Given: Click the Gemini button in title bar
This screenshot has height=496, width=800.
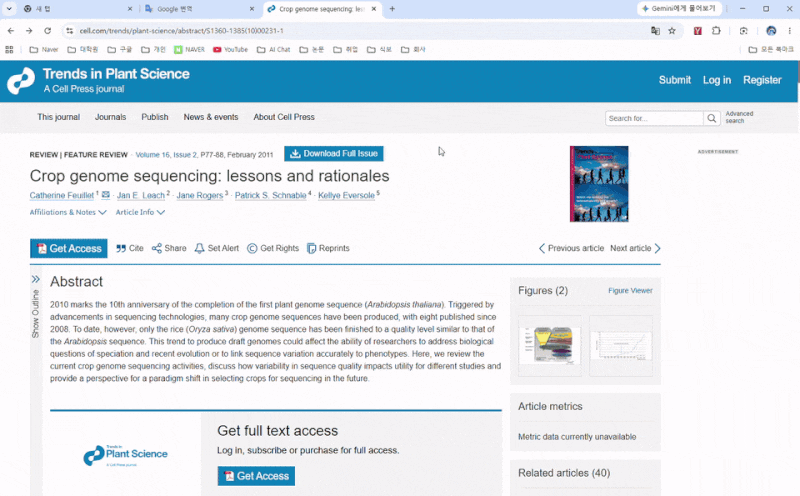Looking at the screenshot, I should (x=680, y=9).
